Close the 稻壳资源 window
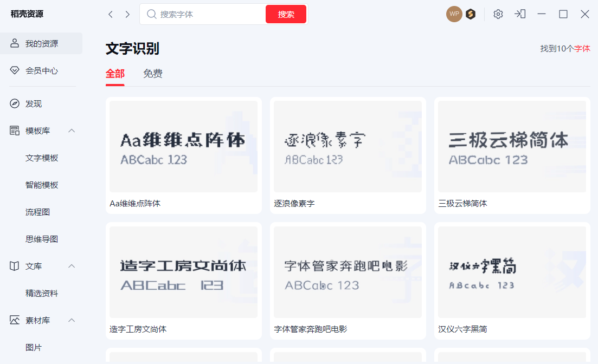This screenshot has height=364, width=598. (585, 14)
